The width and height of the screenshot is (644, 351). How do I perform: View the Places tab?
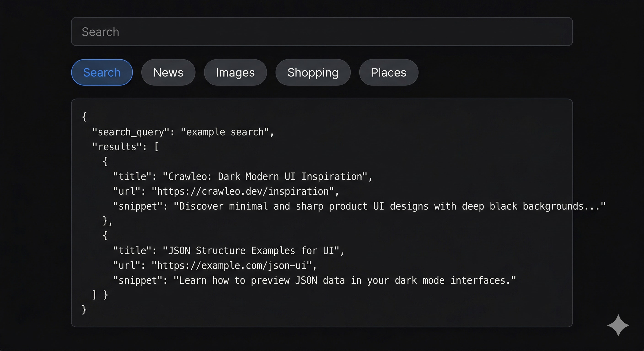(x=388, y=72)
